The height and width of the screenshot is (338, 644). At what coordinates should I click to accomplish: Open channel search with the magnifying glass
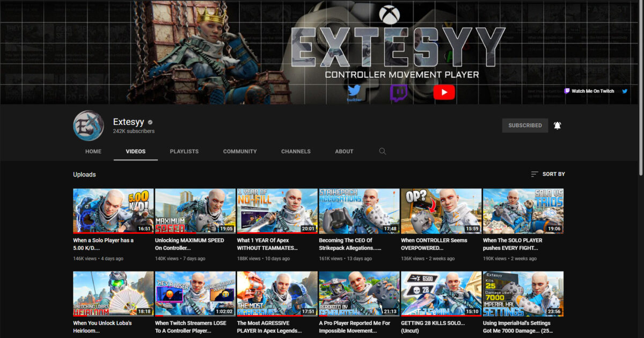pyautogui.click(x=383, y=151)
